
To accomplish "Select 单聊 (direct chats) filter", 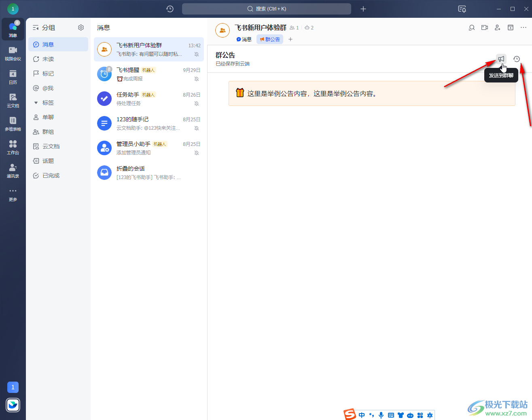I will 58,117.
